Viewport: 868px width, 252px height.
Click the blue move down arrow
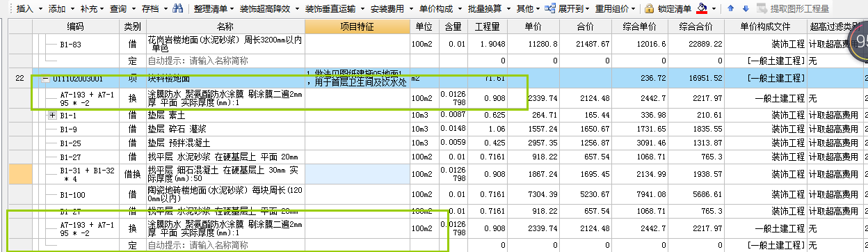point(746,8)
